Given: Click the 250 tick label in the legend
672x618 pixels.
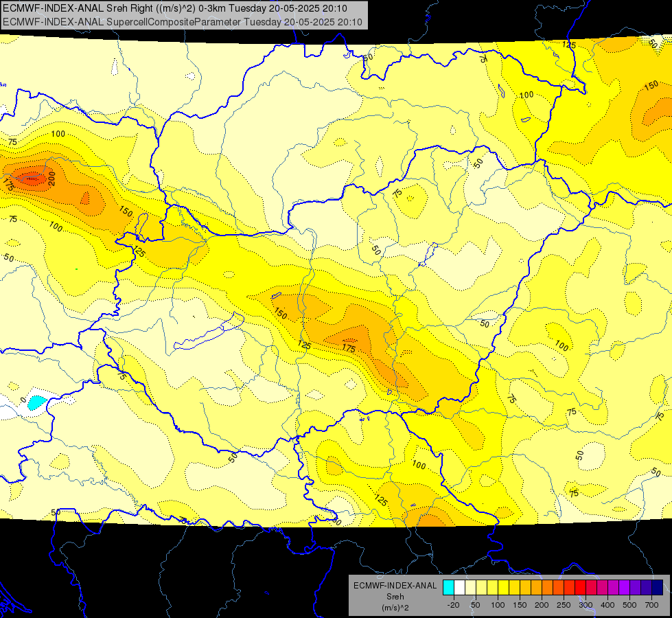Looking at the screenshot, I should (564, 605).
